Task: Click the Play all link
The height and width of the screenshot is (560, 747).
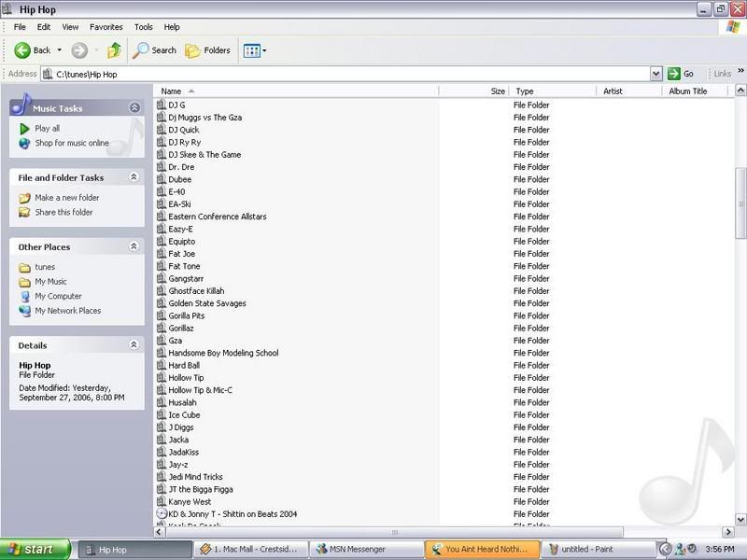Action: tap(48, 129)
